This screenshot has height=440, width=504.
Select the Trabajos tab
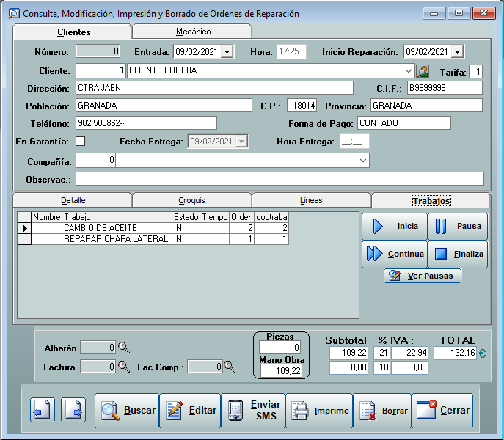[x=431, y=200]
